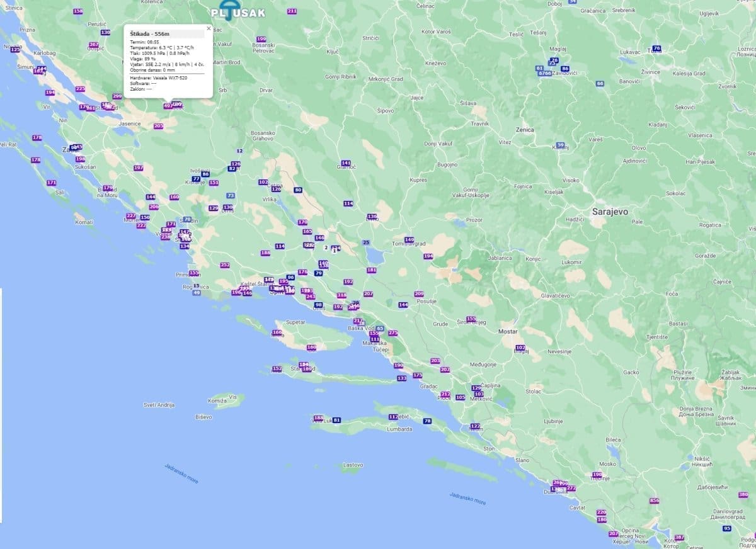The image size is (756, 549).
Task: Open blue station marker 59 near Zenica
Action: [560, 145]
